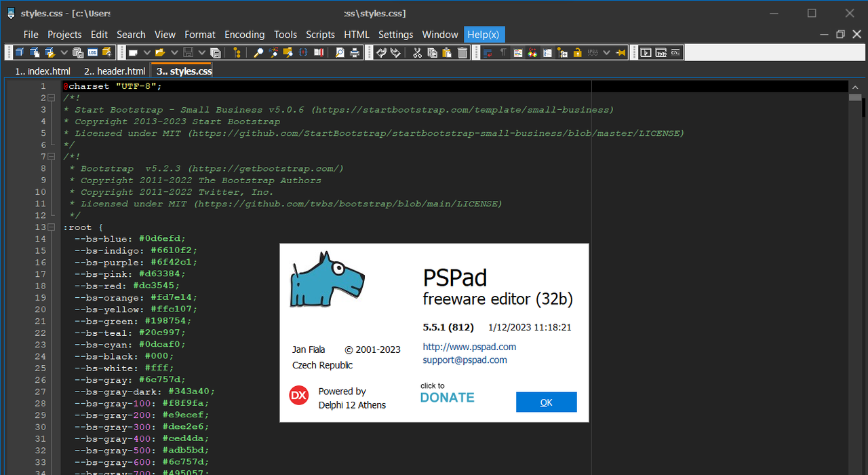
Task: Open the project toolbar dropdown arrow
Action: (x=64, y=52)
